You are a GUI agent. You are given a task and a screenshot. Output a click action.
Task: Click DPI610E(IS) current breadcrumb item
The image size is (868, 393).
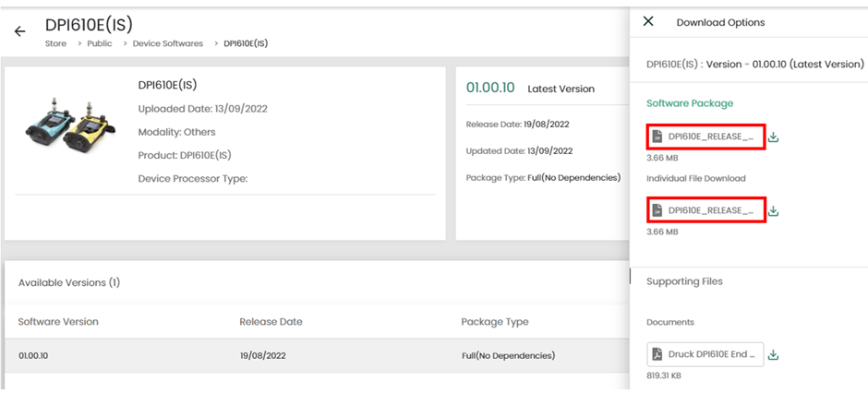tap(246, 43)
